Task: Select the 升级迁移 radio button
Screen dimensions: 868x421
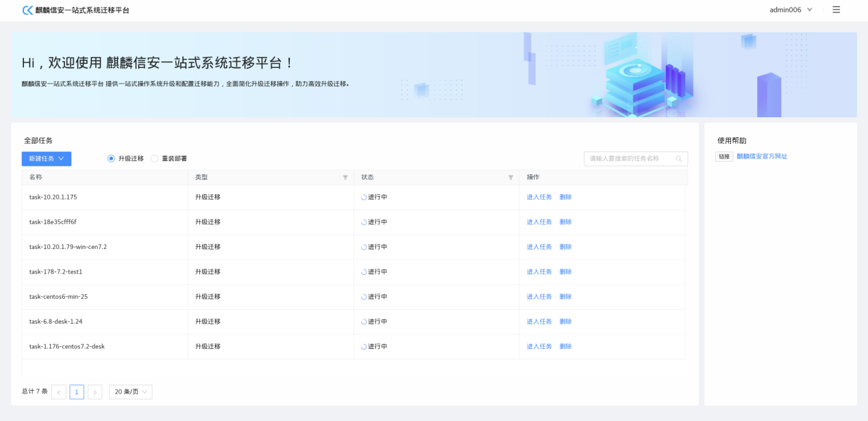Action: pyautogui.click(x=111, y=158)
